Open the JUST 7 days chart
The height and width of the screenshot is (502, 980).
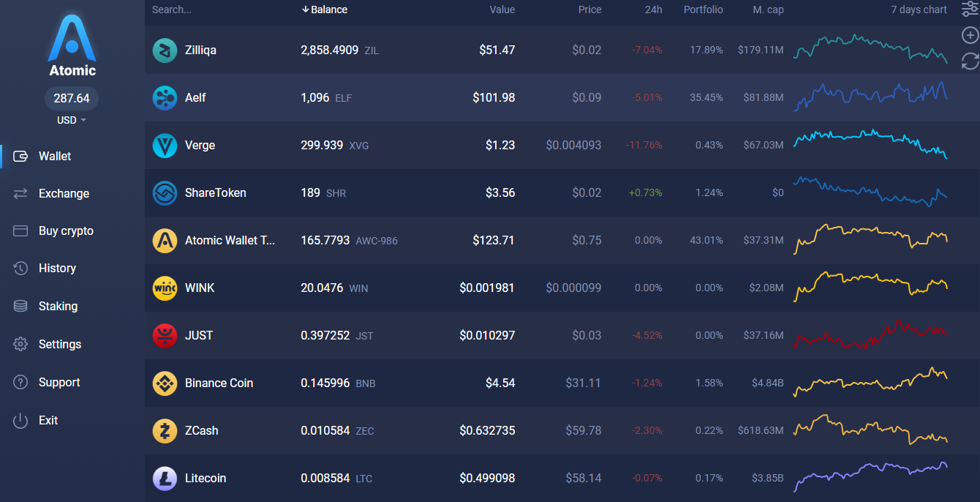click(870, 336)
